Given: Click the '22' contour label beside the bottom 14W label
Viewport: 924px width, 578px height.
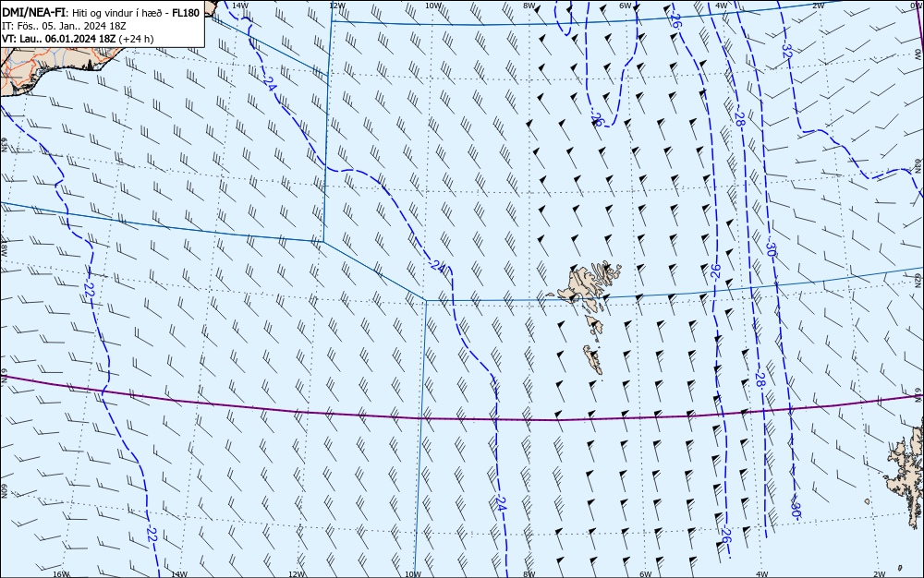Looking at the screenshot, I should 152,535.
